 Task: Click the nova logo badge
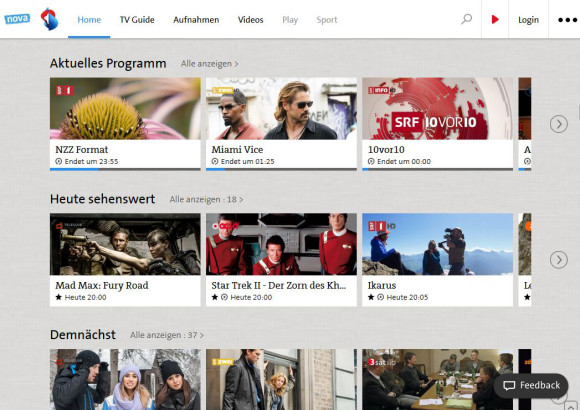(17, 19)
